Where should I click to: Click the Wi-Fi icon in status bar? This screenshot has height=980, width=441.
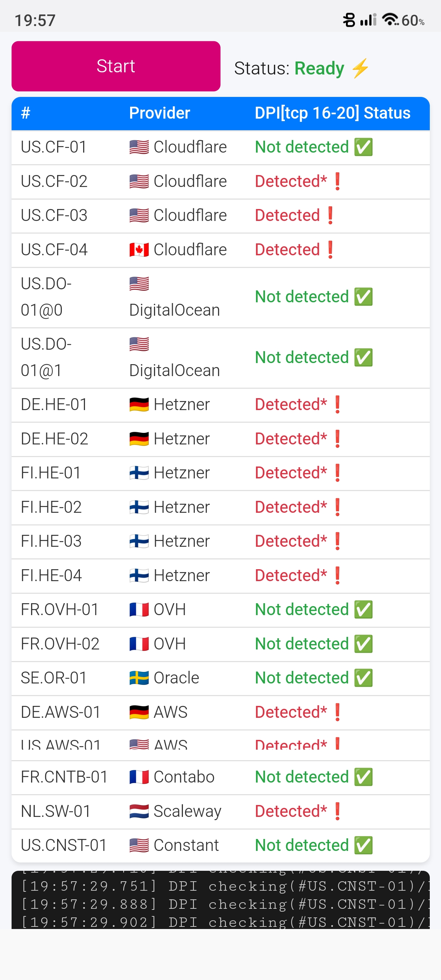[390, 19]
